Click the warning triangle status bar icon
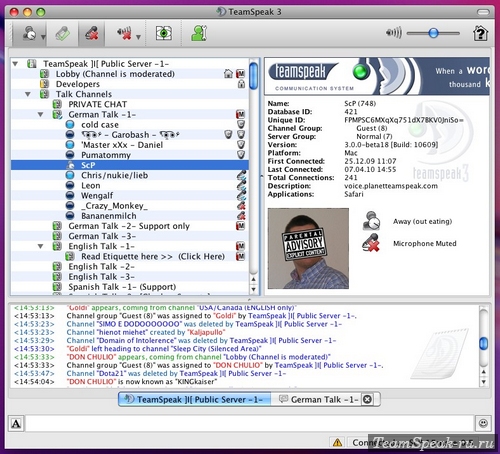Viewport: 500px width, 454px height. pyautogui.click(x=337, y=442)
